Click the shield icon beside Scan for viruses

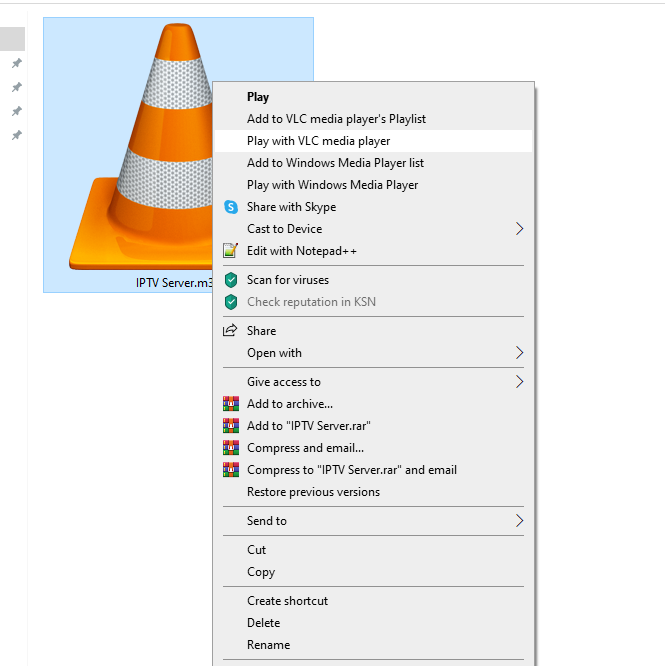pos(231,280)
